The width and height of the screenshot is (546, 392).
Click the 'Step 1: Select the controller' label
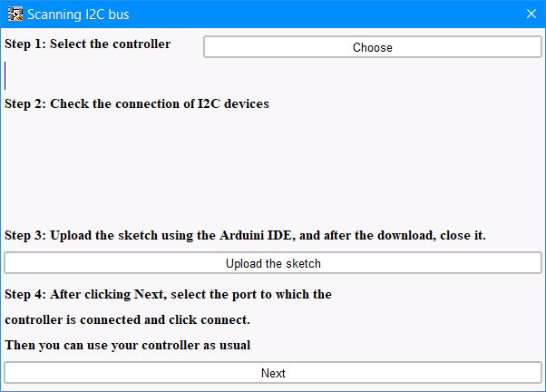(x=88, y=44)
